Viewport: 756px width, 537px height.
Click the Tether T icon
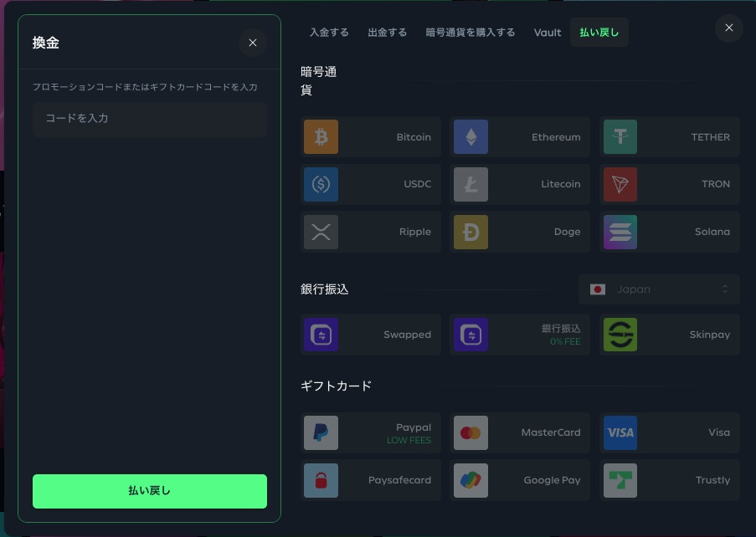pos(620,137)
